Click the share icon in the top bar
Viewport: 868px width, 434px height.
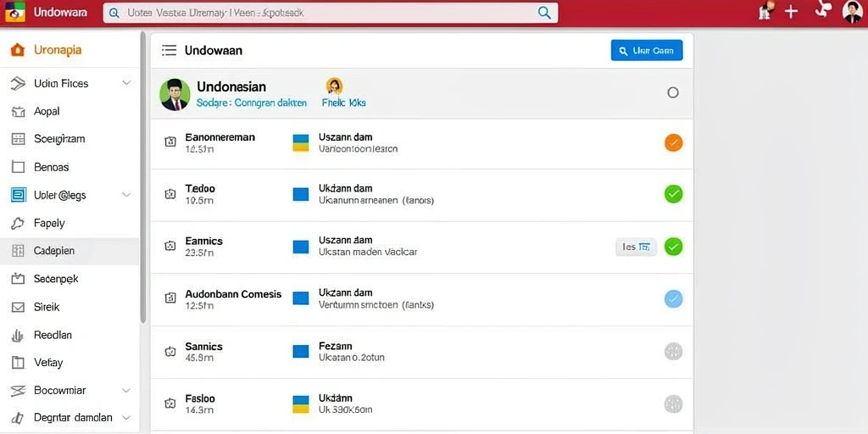pyautogui.click(x=823, y=9)
